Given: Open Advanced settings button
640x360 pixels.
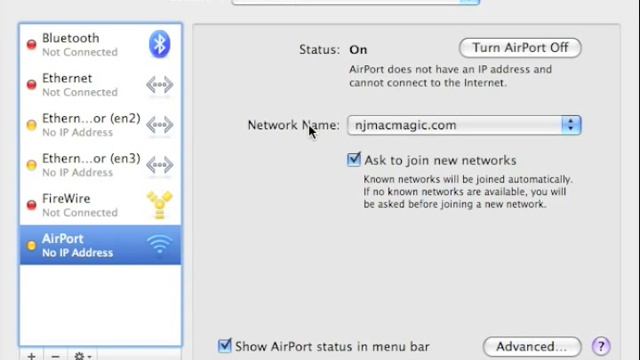Looking at the screenshot, I should click(532, 347).
